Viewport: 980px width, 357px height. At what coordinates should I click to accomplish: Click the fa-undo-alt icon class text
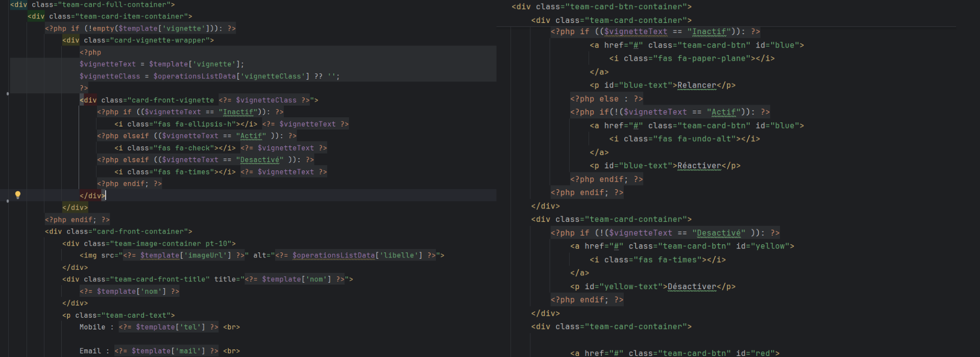706,139
